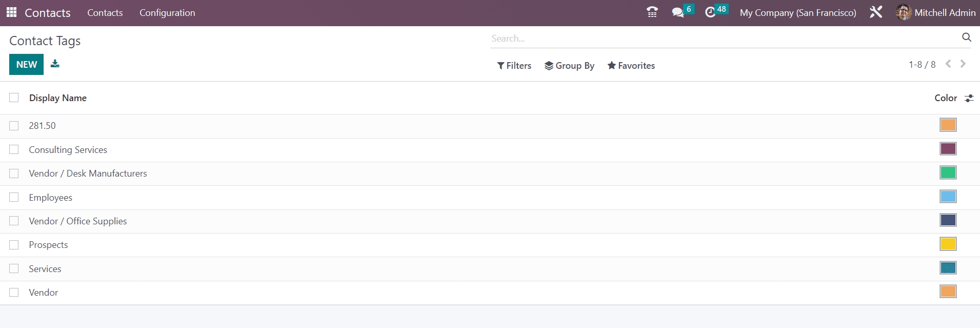Click the NEW button

(x=26, y=65)
